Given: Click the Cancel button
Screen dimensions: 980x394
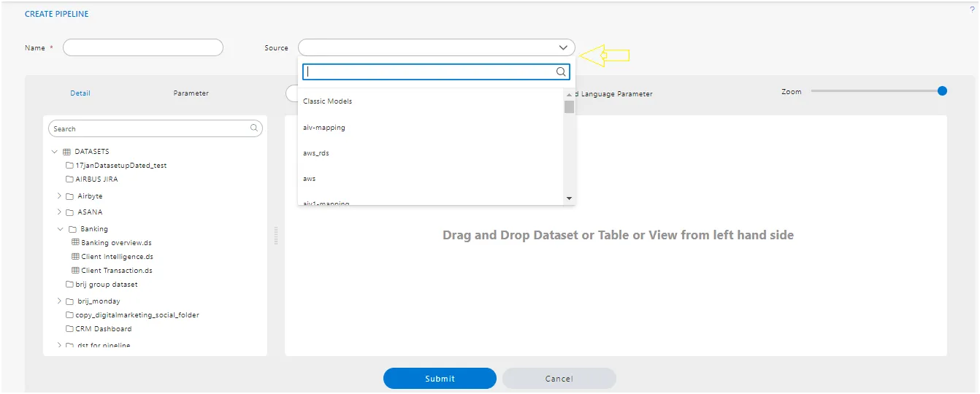Looking at the screenshot, I should [559, 379].
